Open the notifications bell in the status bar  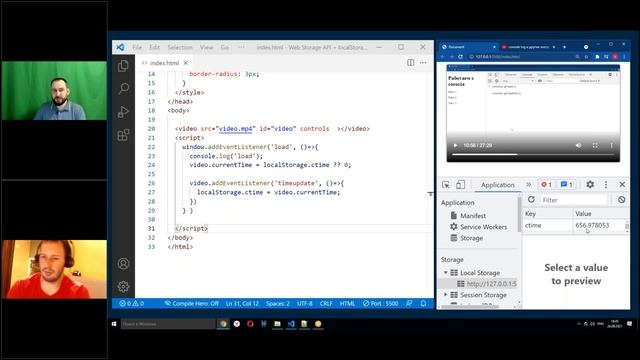tap(423, 303)
